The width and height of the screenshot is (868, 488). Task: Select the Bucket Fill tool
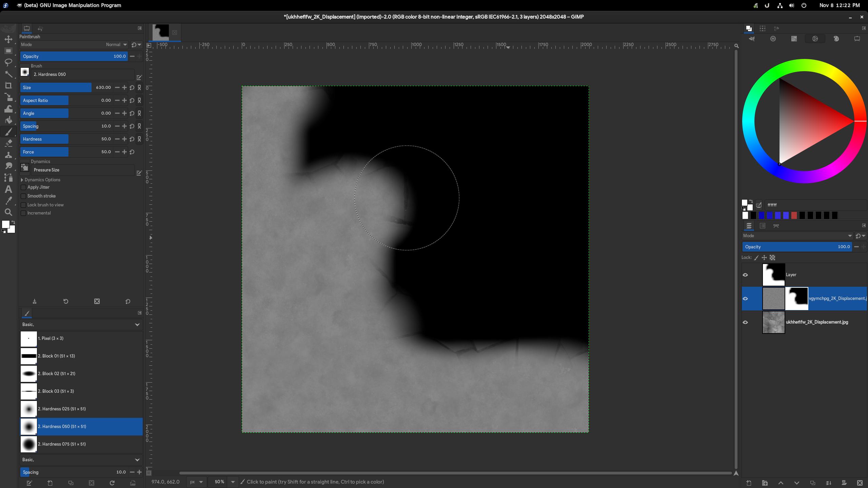(x=8, y=120)
